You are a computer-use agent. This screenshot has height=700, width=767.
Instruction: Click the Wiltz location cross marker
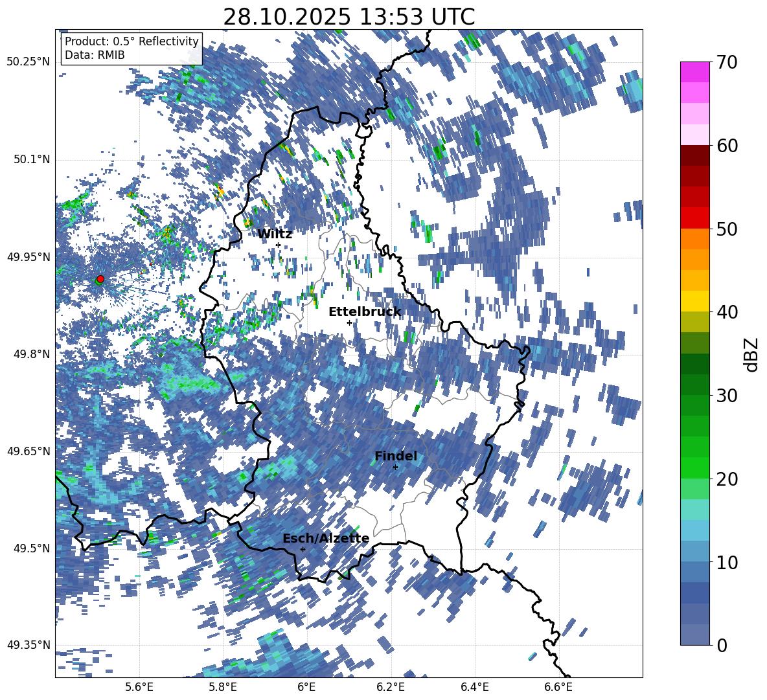[x=278, y=245]
